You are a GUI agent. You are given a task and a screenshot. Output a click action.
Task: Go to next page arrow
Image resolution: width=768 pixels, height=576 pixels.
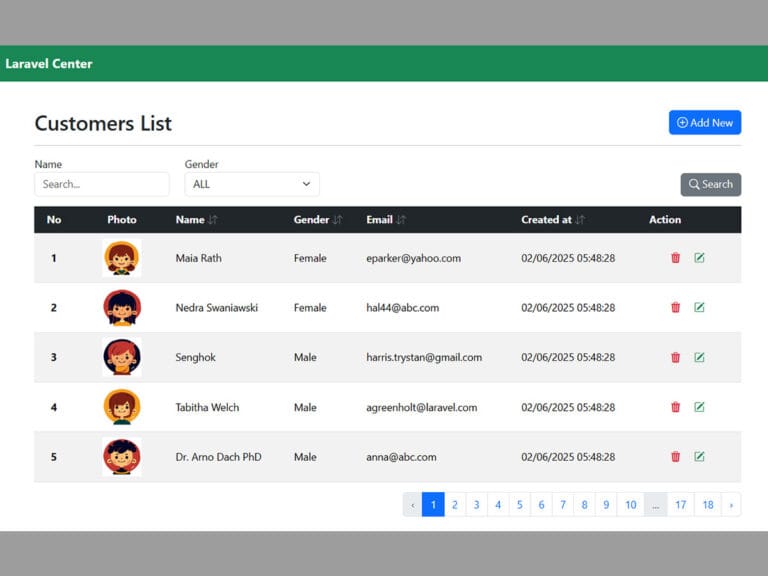click(x=731, y=505)
